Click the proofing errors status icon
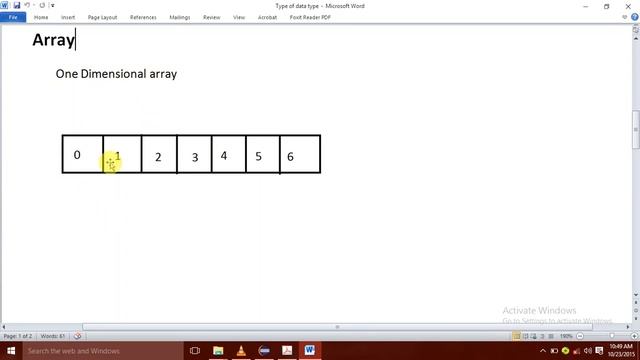640x360 pixels. pyautogui.click(x=77, y=336)
